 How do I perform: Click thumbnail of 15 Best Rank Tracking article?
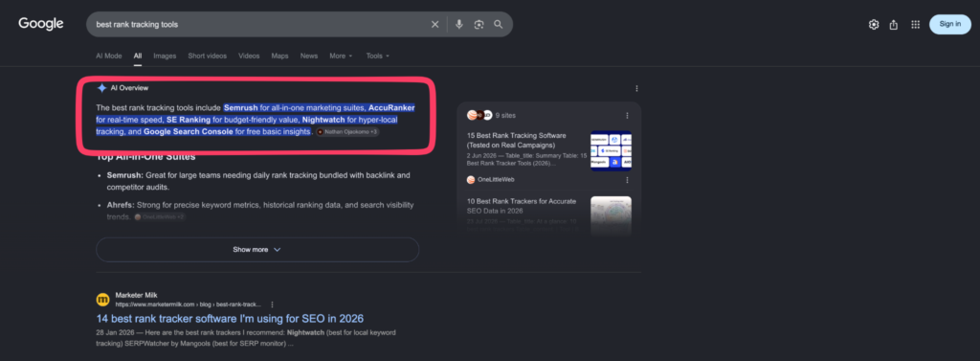[611, 150]
